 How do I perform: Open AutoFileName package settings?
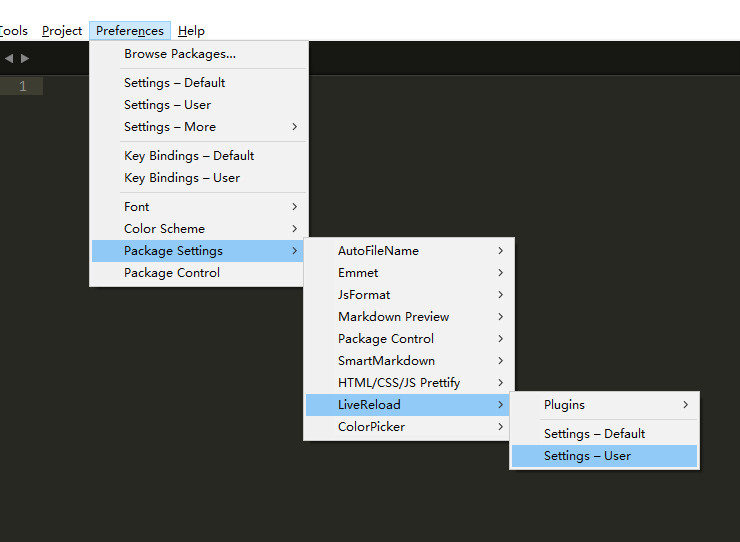tap(407, 251)
